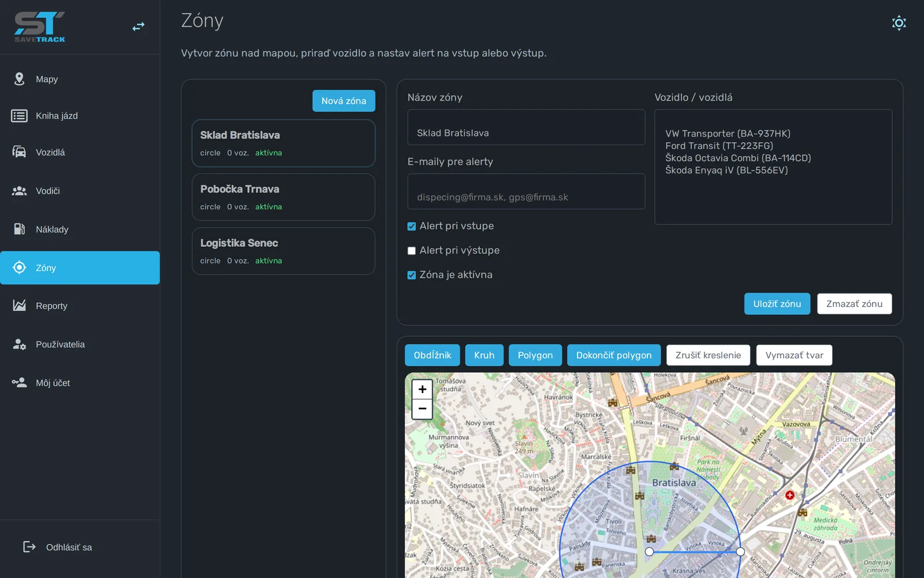Click the Reporty chart icon
Screen dimensions: 924x578
(19, 305)
